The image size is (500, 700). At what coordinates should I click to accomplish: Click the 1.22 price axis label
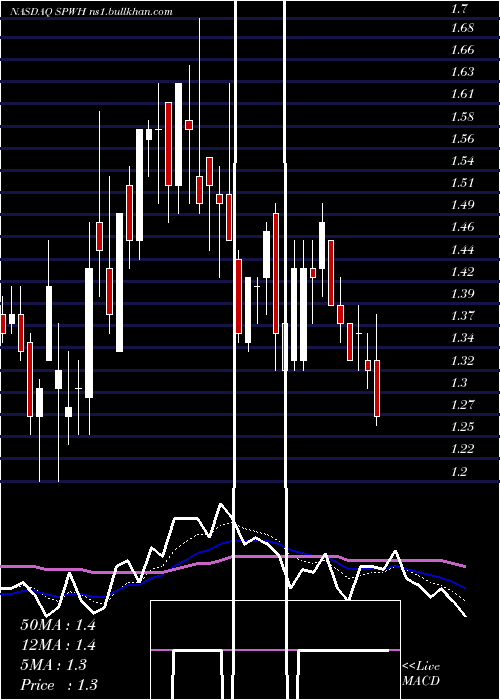[462, 449]
